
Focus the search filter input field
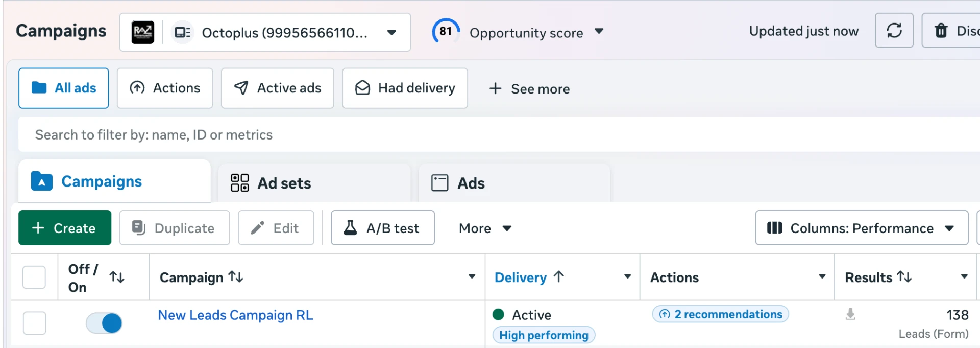click(499, 134)
